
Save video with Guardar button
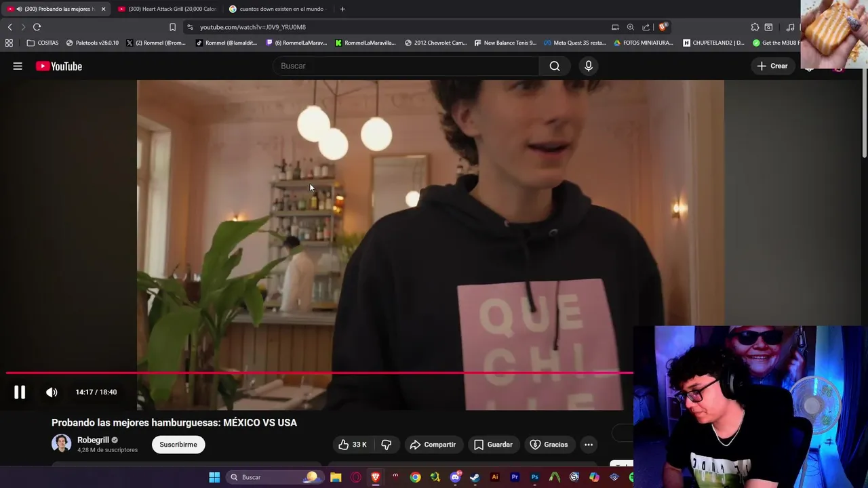coord(493,445)
